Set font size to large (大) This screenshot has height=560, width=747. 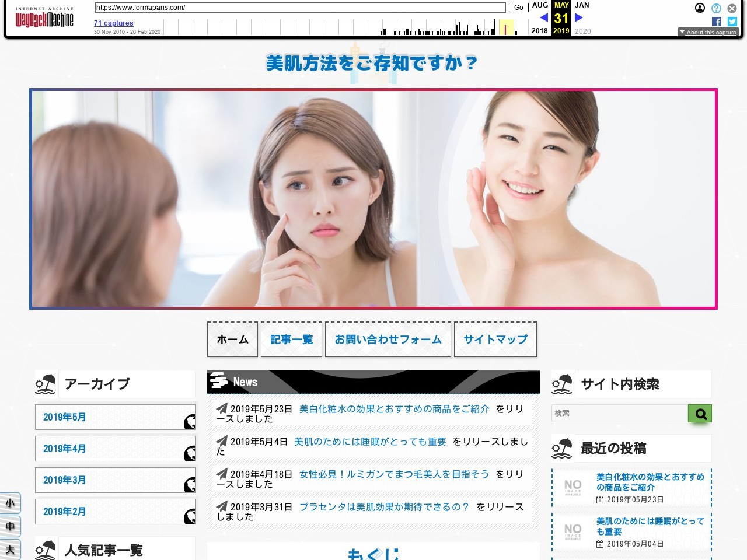coord(10,549)
